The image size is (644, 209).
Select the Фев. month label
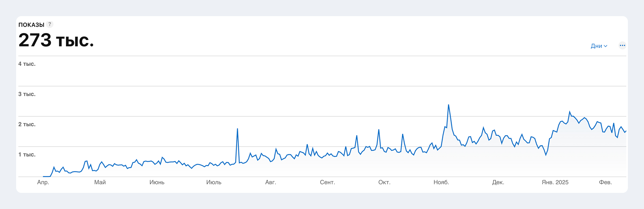[605, 182]
